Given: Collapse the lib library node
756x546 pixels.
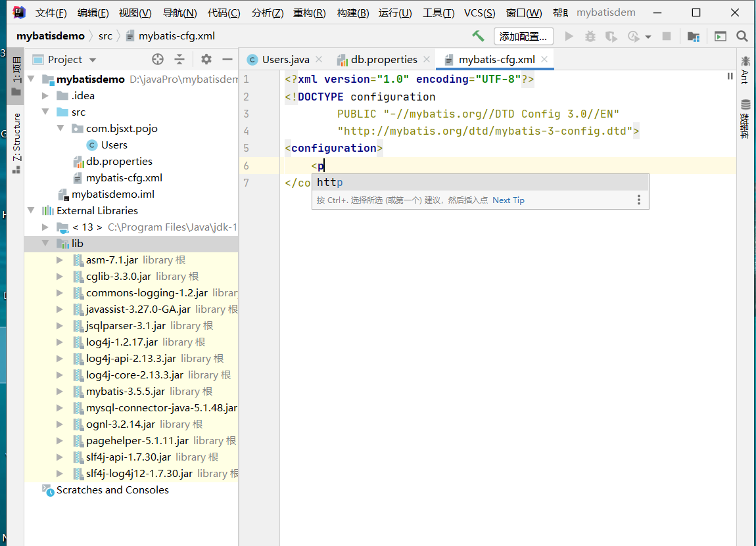Looking at the screenshot, I should [45, 243].
